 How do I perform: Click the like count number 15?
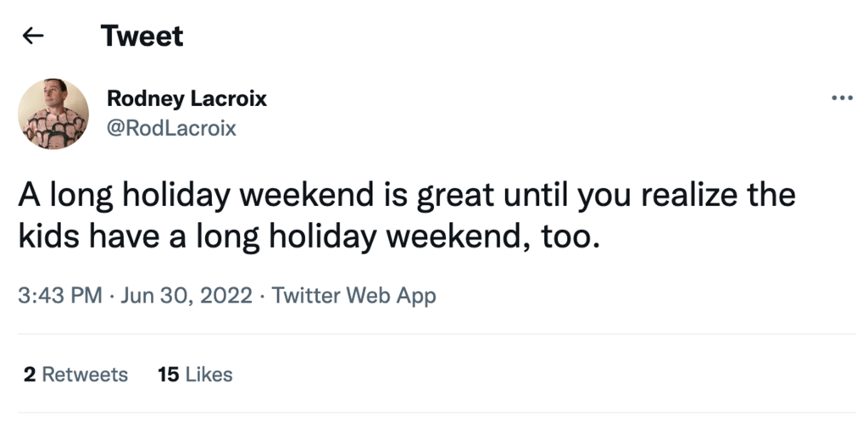tap(169, 374)
